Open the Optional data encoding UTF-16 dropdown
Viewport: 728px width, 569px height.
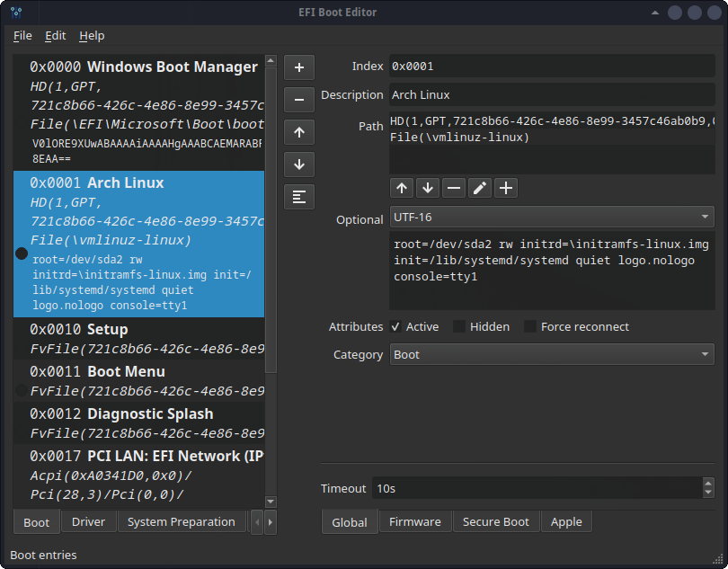[552, 217]
